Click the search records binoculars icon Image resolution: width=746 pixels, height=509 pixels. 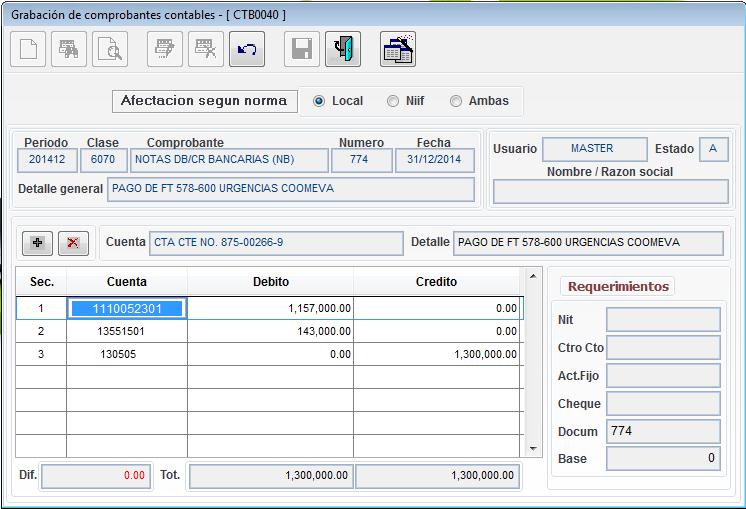pos(69,49)
